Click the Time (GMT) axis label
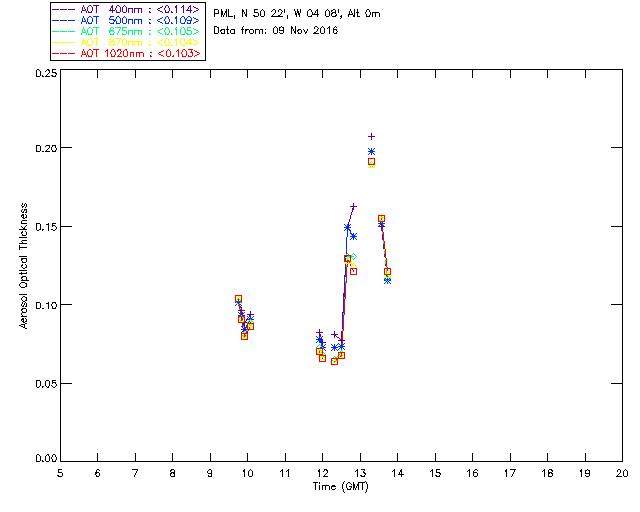The height and width of the screenshot is (512, 640). coord(340,486)
